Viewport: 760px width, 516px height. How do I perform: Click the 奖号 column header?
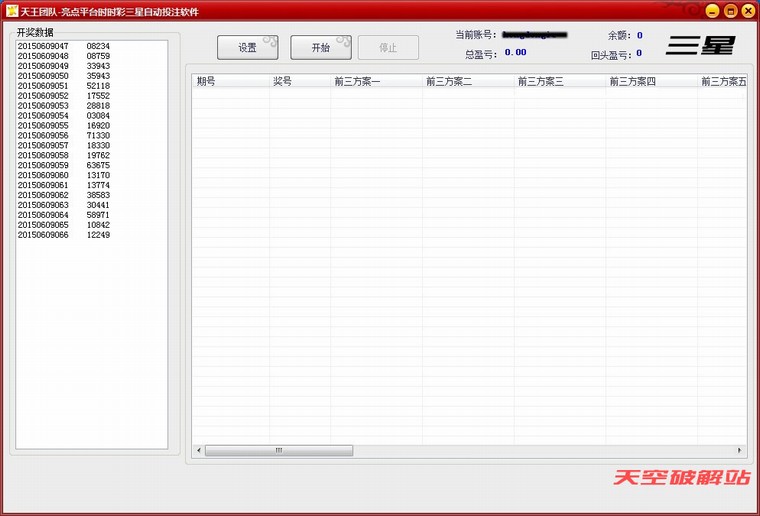(299, 81)
